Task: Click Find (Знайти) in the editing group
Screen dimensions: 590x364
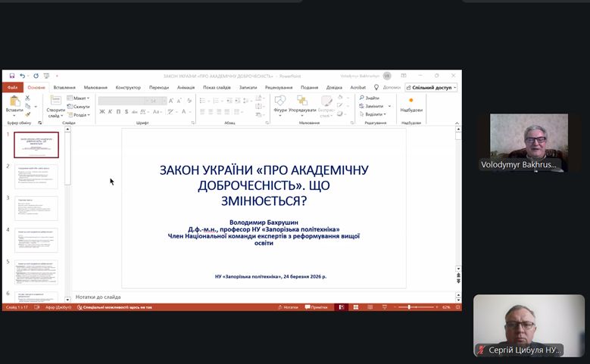Action: [369, 98]
